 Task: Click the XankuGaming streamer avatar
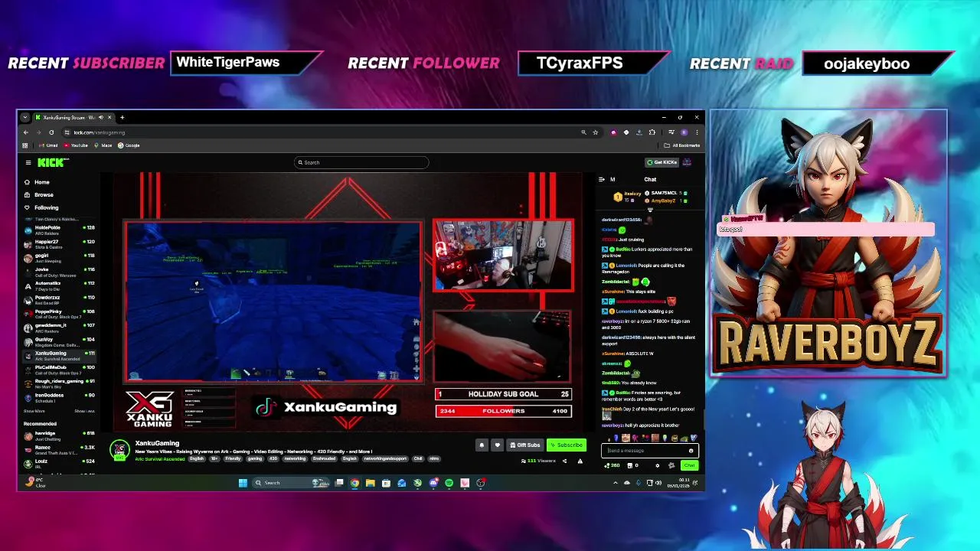pyautogui.click(x=119, y=450)
